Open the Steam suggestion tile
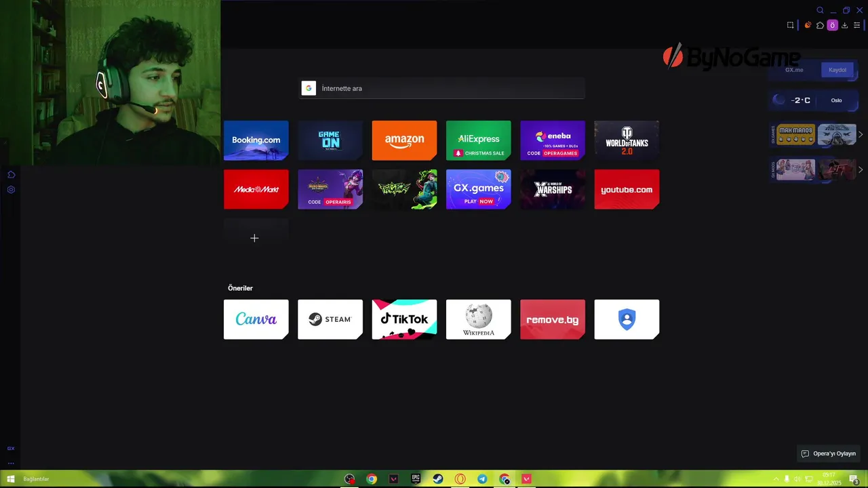 click(330, 319)
